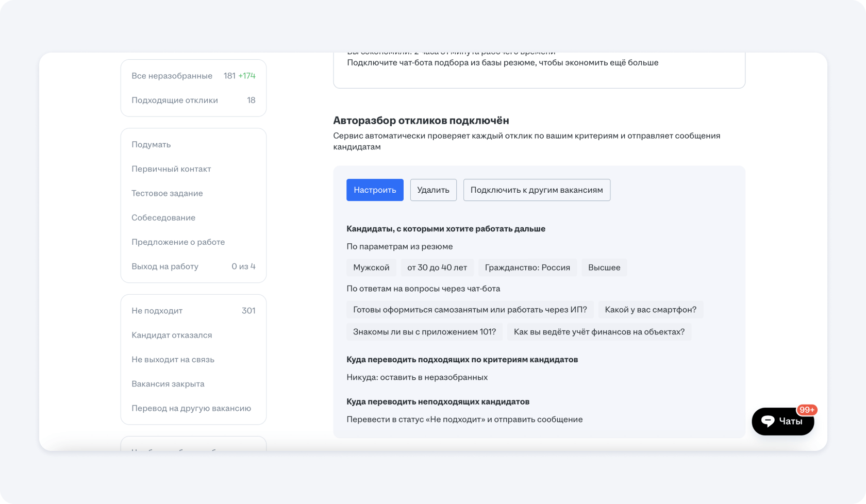The height and width of the screenshot is (504, 866).
Task: Open the Не подходит folder
Action: coord(157,311)
